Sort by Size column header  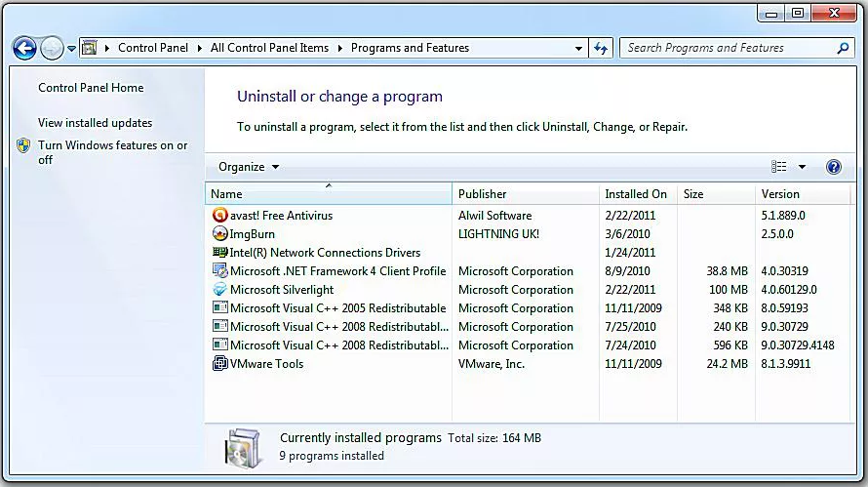(x=716, y=194)
